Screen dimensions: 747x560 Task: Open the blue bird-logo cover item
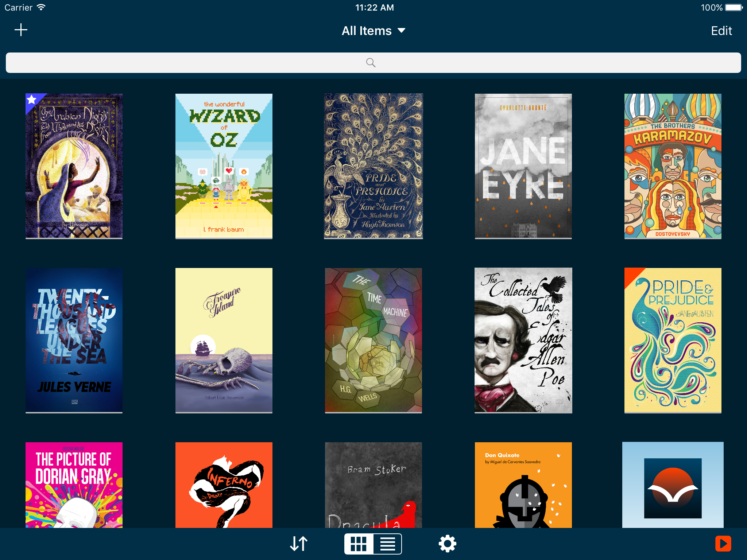coord(673,485)
